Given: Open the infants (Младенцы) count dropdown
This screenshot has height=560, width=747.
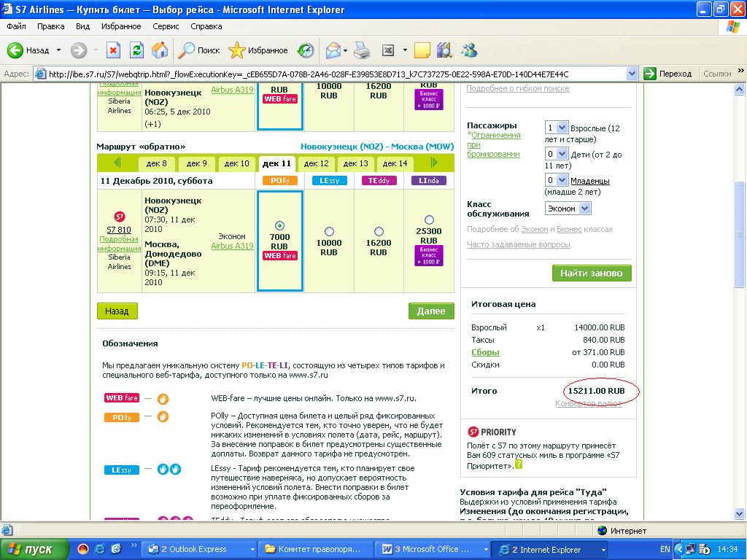Looking at the screenshot, I should [556, 180].
